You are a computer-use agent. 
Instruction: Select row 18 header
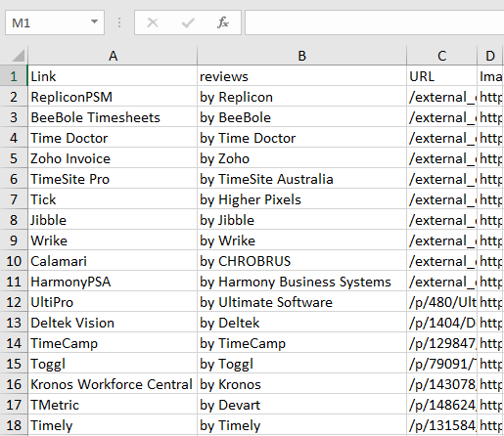coord(14,425)
